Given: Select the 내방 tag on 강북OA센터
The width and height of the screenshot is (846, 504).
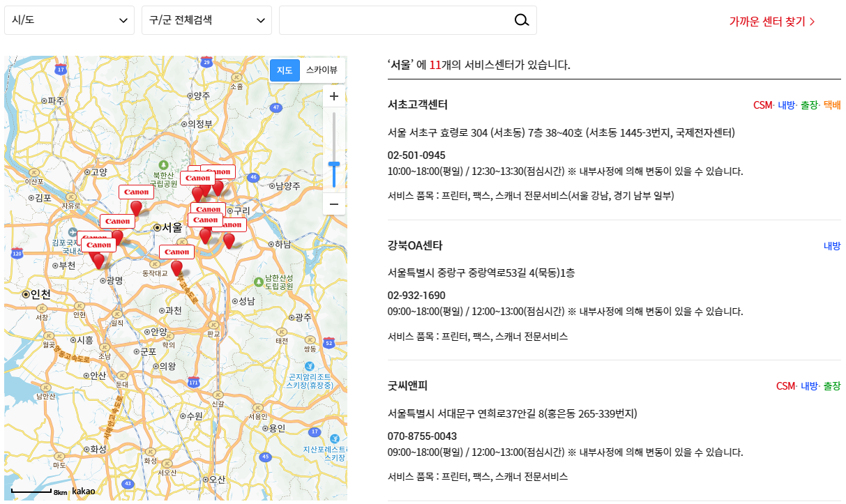Looking at the screenshot, I should coord(832,245).
